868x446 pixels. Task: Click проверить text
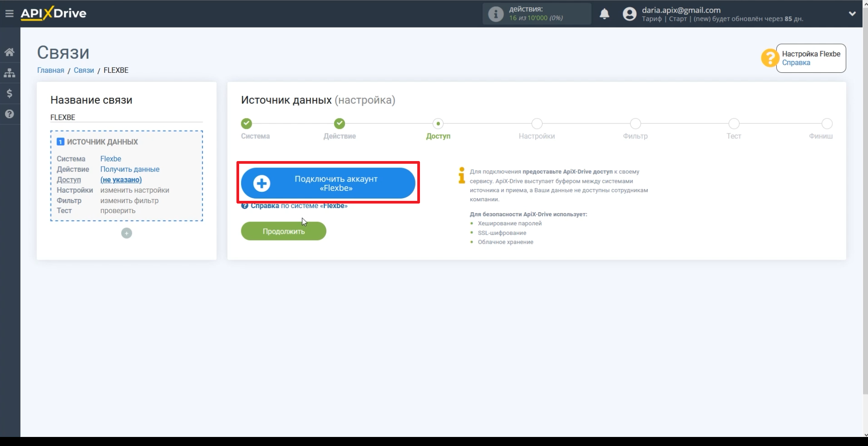[x=118, y=211]
